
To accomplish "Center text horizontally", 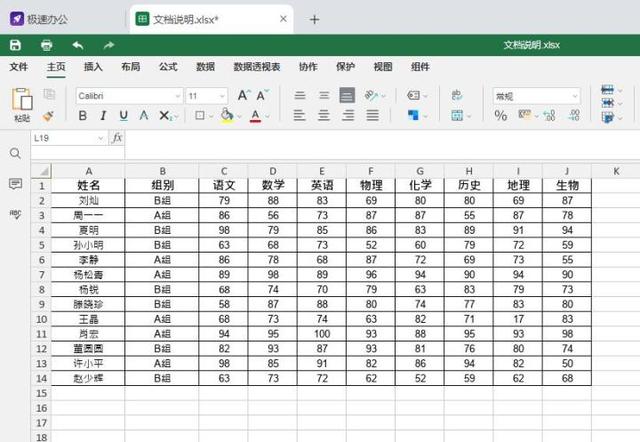I will (324, 116).
